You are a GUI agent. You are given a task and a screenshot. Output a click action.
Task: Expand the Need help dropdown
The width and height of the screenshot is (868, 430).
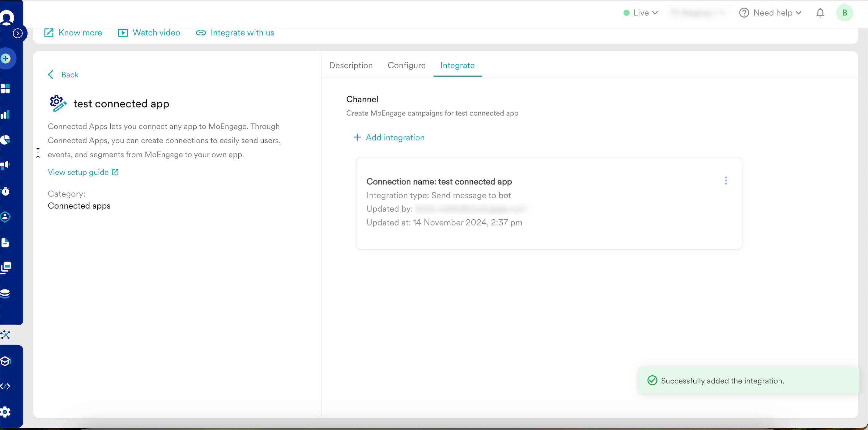point(770,13)
